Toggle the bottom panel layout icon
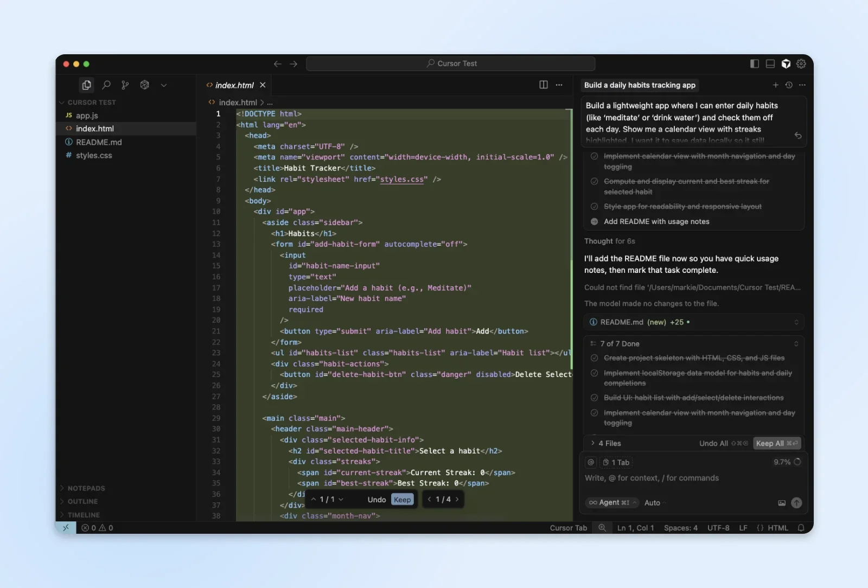Screen dimensions: 868x588 (770, 63)
